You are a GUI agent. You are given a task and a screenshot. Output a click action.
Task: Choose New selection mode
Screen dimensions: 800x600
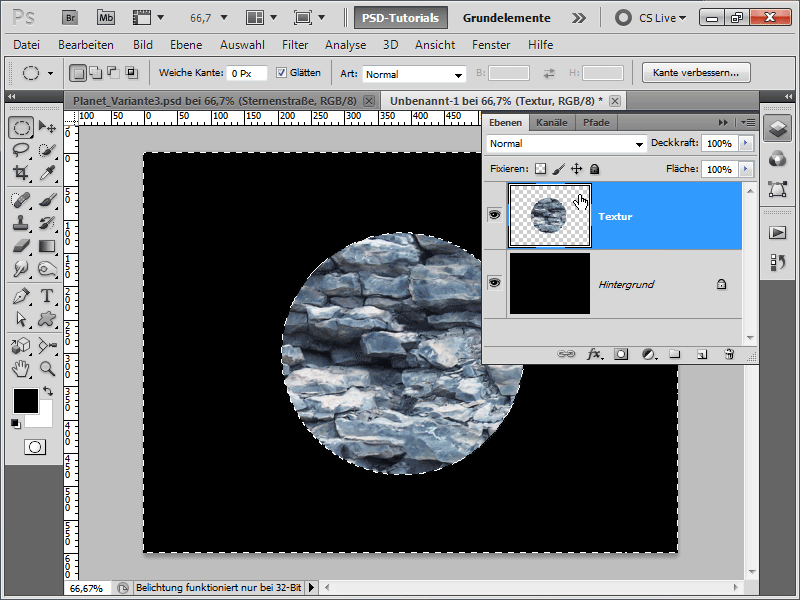(78, 73)
